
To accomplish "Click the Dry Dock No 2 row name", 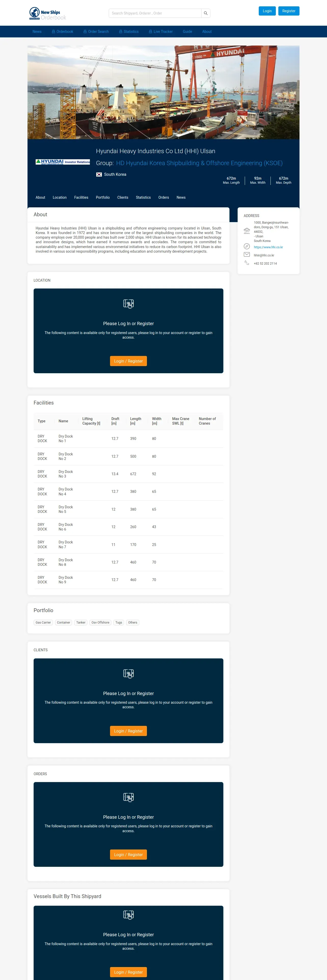I will (x=65, y=456).
